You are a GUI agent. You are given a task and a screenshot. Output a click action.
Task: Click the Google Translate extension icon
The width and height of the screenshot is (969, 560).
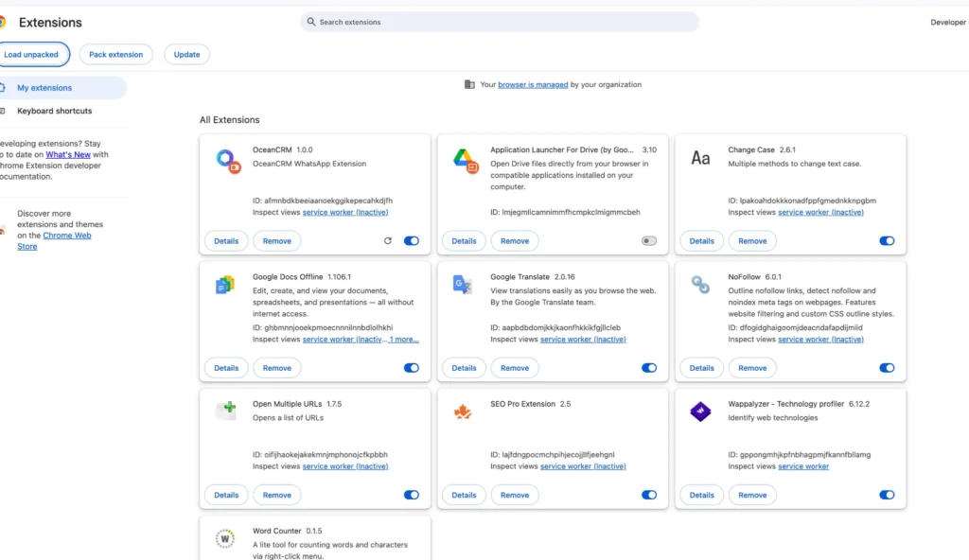tap(462, 285)
